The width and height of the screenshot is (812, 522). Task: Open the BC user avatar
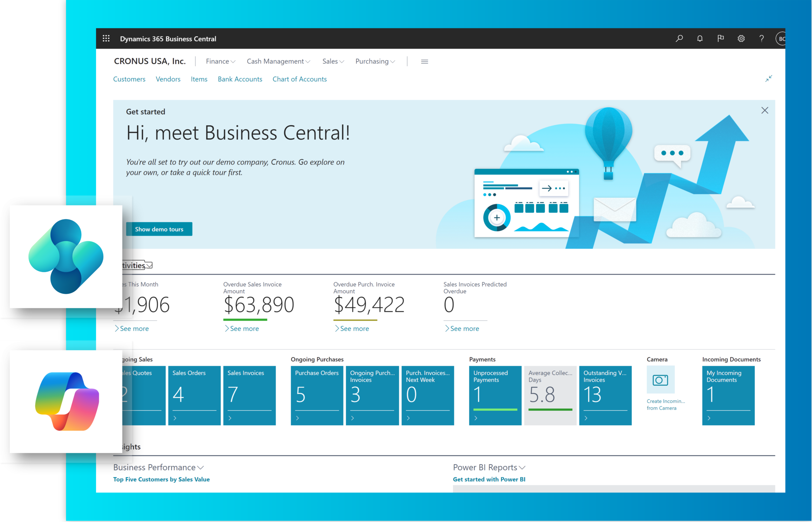point(781,38)
